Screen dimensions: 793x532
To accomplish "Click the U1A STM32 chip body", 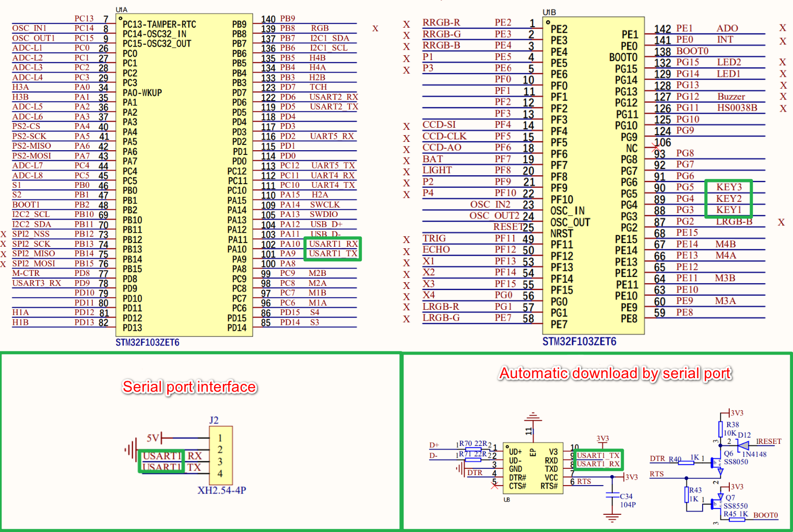I will click(185, 175).
